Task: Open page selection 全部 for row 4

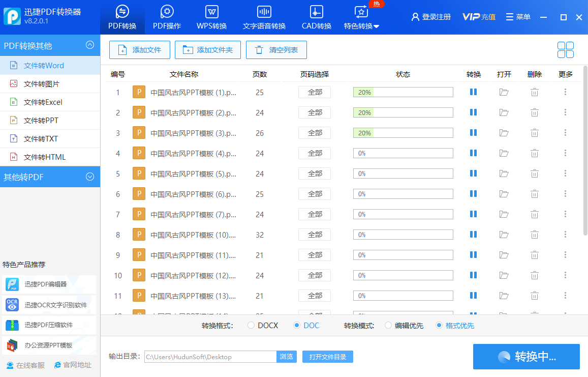Action: click(315, 153)
